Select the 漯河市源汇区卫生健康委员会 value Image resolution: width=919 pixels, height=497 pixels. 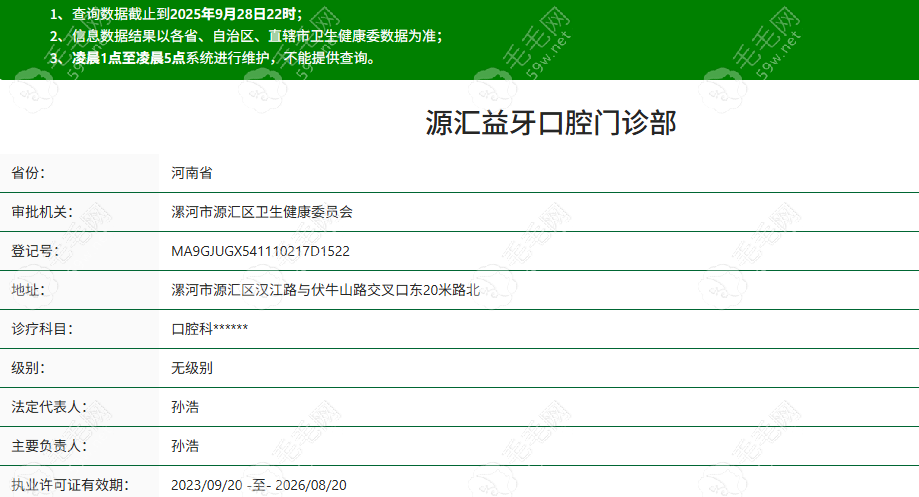coord(262,212)
